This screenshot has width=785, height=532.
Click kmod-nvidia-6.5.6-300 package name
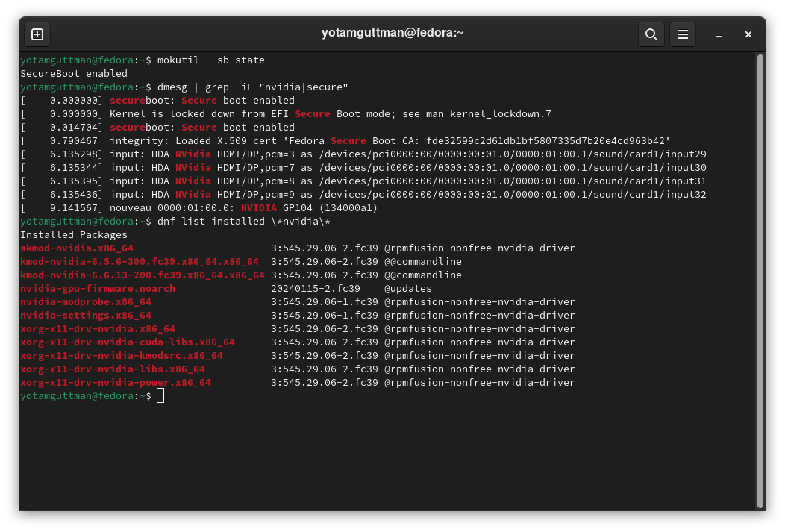(140, 262)
